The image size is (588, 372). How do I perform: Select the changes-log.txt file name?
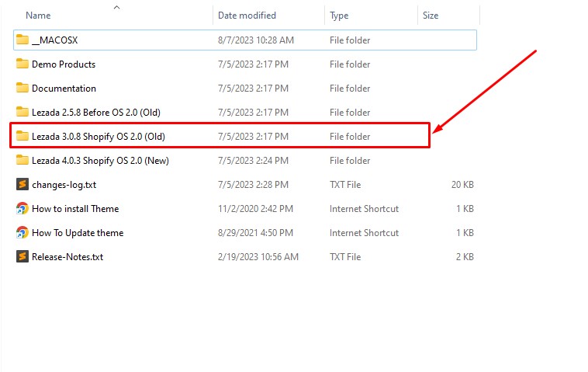(x=64, y=185)
